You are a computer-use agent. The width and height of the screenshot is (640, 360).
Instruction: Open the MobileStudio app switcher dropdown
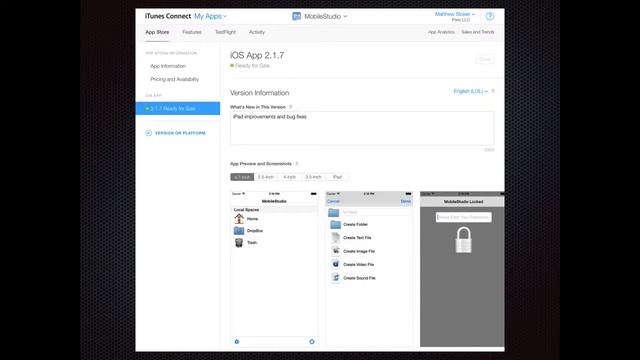pyautogui.click(x=325, y=16)
